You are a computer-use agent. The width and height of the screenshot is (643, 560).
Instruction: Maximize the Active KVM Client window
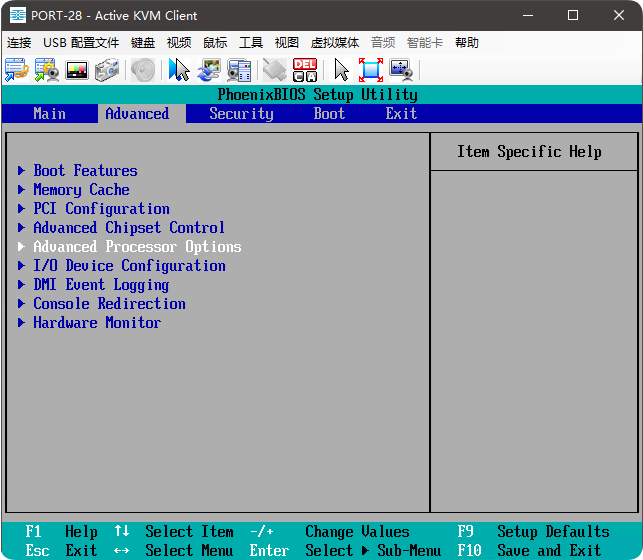point(573,16)
